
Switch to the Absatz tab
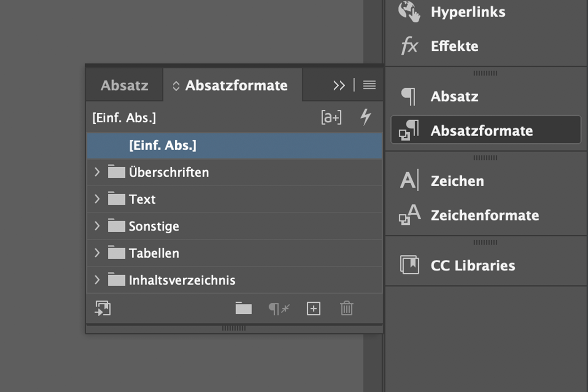coord(123,85)
